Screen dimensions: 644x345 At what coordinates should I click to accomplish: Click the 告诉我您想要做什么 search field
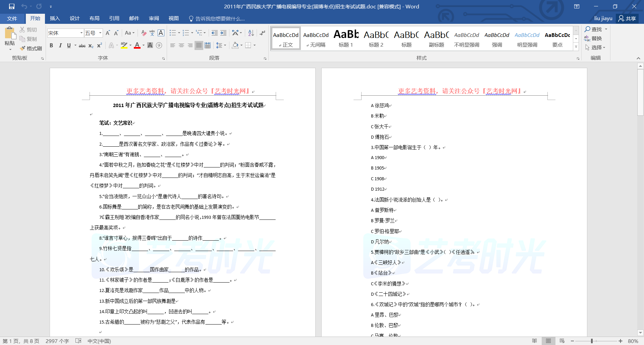220,18
